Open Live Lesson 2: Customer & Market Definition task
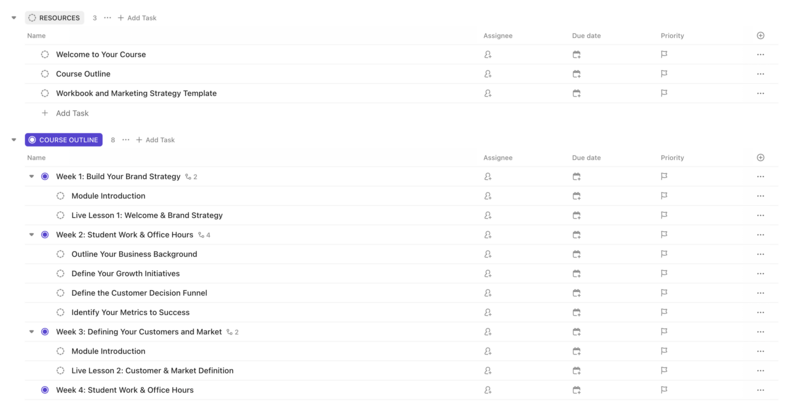This screenshot has width=800, height=401. pos(152,371)
